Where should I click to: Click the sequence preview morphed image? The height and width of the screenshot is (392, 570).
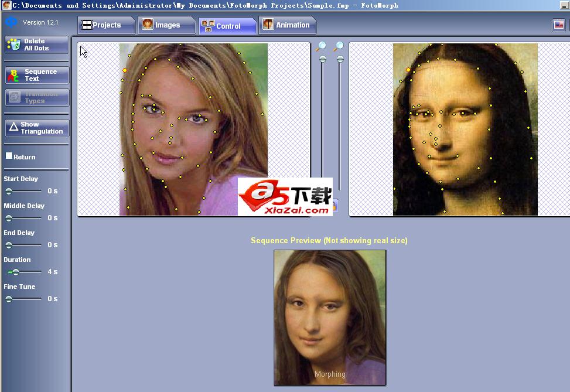[x=330, y=318]
